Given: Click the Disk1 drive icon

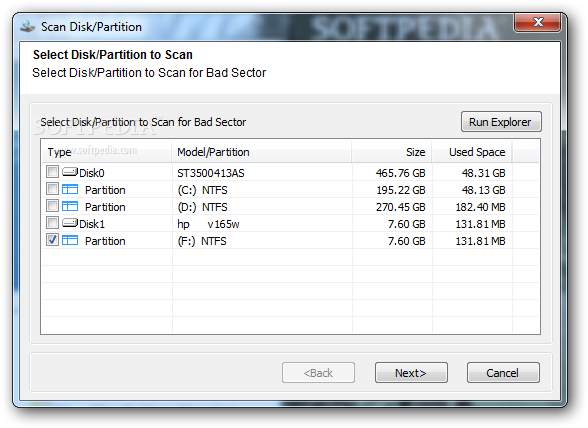Looking at the screenshot, I should point(70,223).
